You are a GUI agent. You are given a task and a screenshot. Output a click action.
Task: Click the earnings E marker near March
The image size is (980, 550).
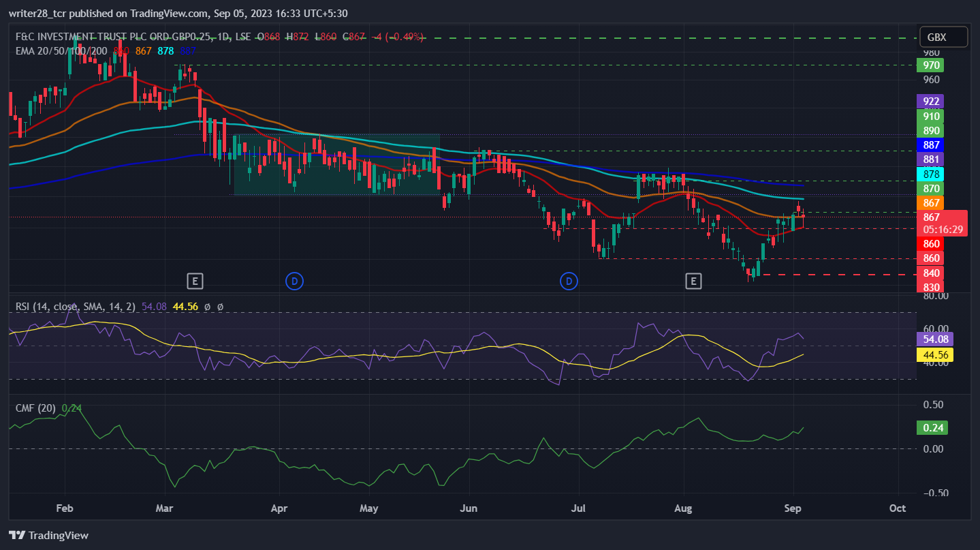coord(195,281)
